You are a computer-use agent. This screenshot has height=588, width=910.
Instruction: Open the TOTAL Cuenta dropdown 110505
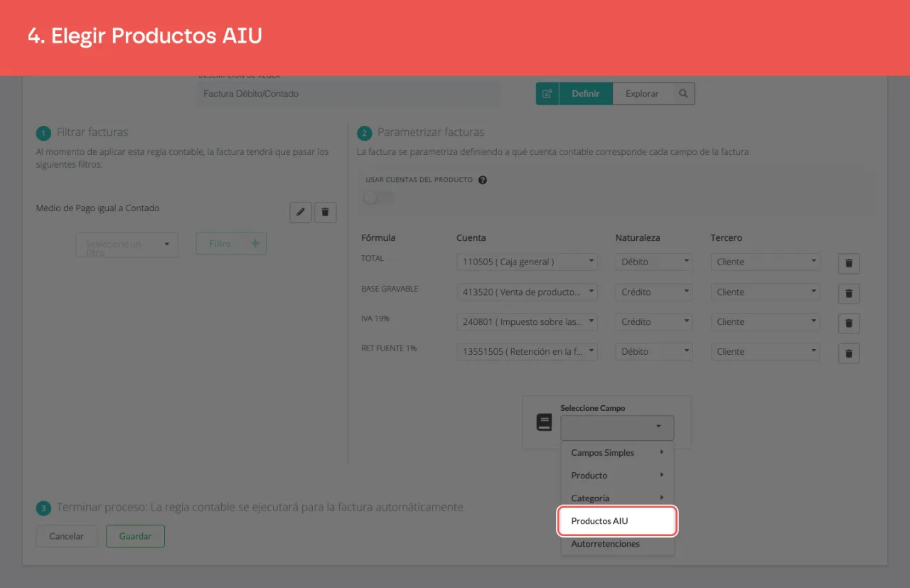[x=528, y=262]
